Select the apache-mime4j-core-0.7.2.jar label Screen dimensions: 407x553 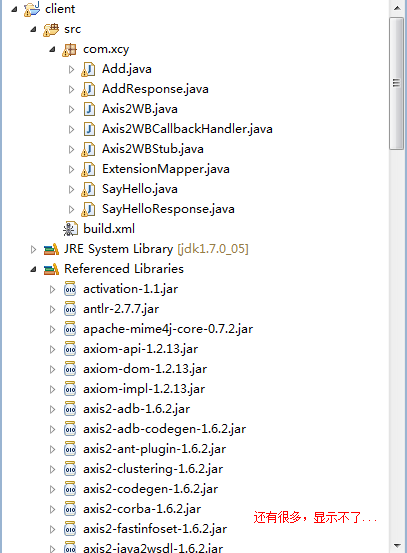tap(168, 329)
